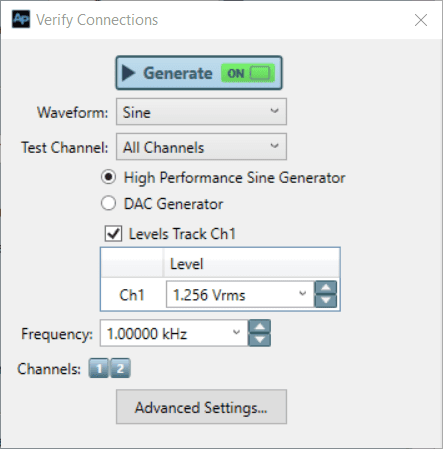The image size is (443, 449).
Task: Open Advanced Settings dialog
Action: coord(201,407)
